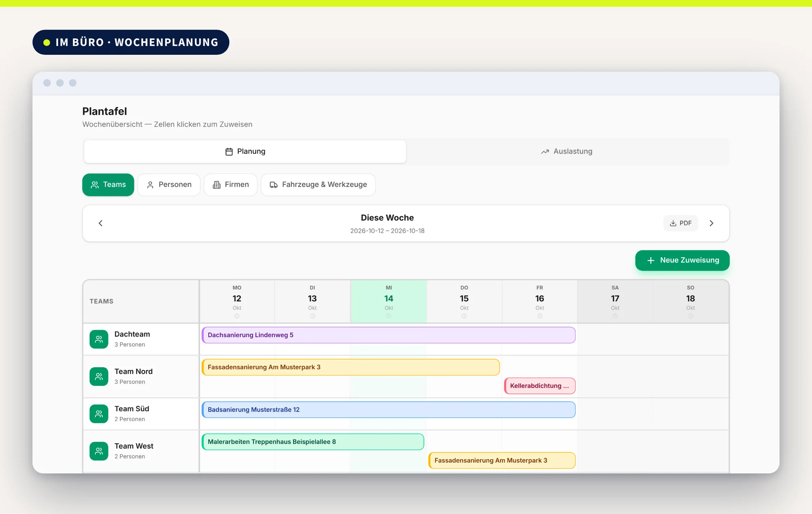Click the clock icon under Fr 16
The height and width of the screenshot is (514, 812).
tap(540, 316)
